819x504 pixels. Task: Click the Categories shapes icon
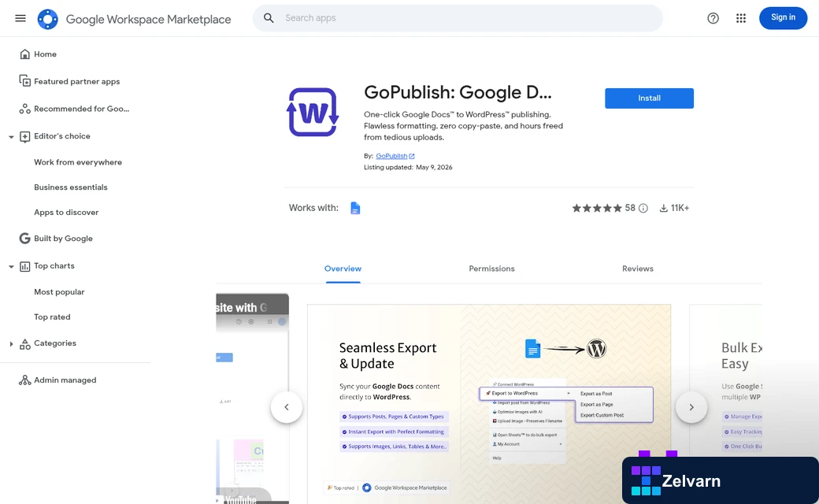click(24, 343)
